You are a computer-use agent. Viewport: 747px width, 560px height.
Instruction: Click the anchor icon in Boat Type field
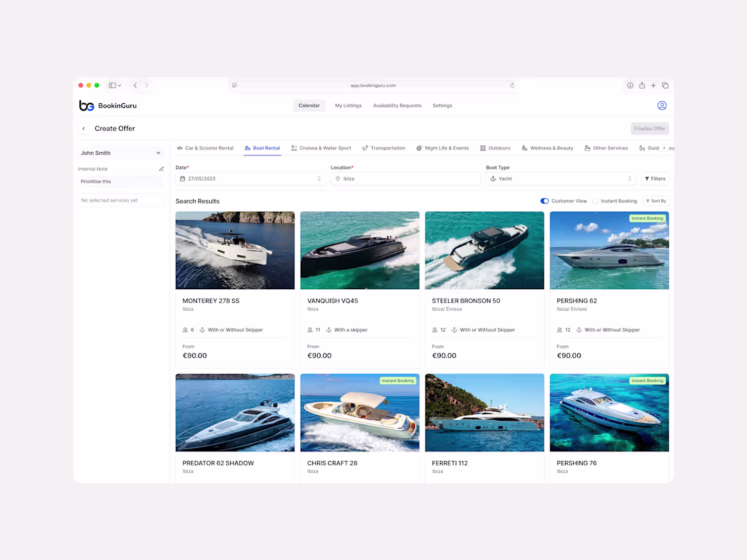click(492, 179)
